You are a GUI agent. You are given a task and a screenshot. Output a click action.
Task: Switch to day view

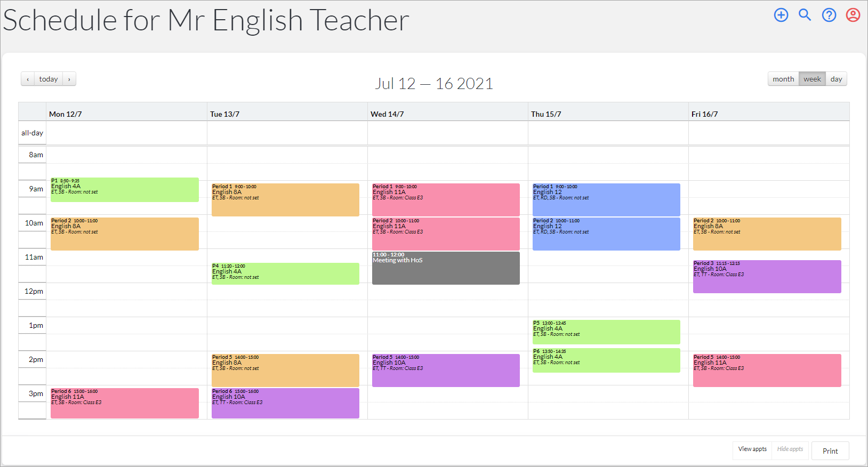point(836,79)
